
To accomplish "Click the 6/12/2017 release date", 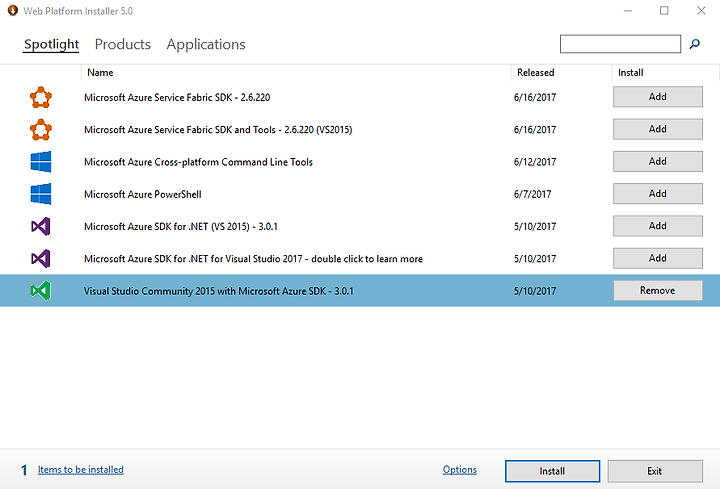I will tap(534, 162).
